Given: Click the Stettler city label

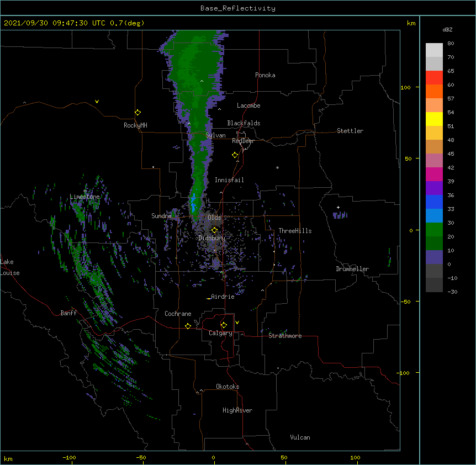Looking at the screenshot, I should 350,131.
